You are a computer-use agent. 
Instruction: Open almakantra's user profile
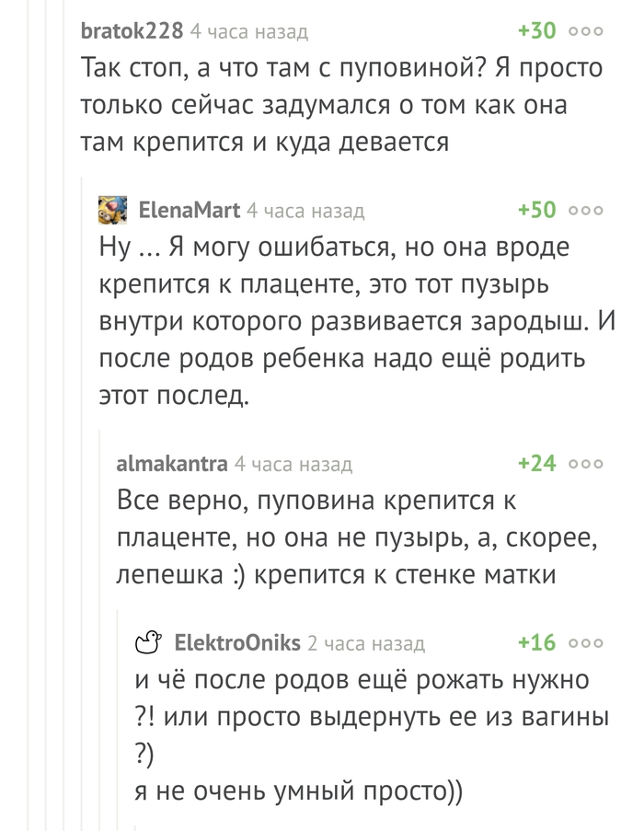tap(172, 464)
